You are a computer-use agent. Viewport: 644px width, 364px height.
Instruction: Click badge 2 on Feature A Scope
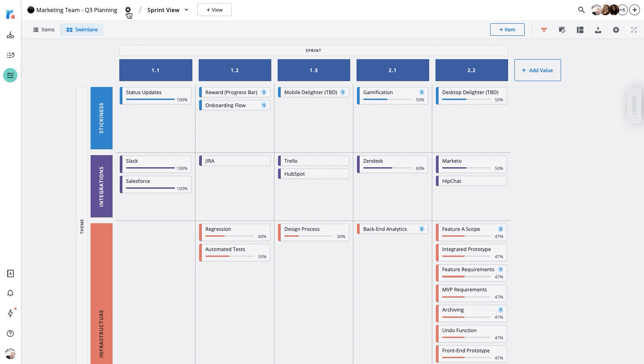(500, 229)
